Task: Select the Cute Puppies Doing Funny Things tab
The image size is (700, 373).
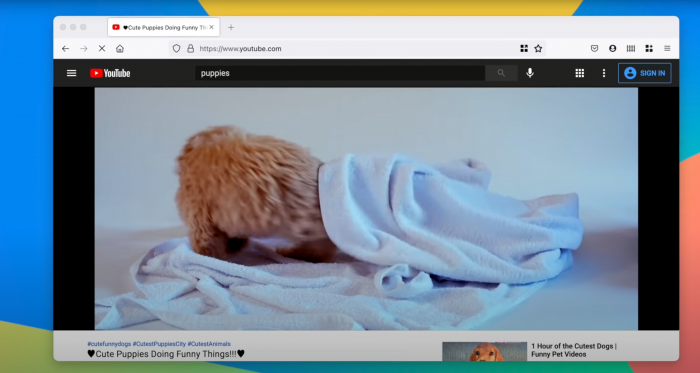Action: (163, 27)
